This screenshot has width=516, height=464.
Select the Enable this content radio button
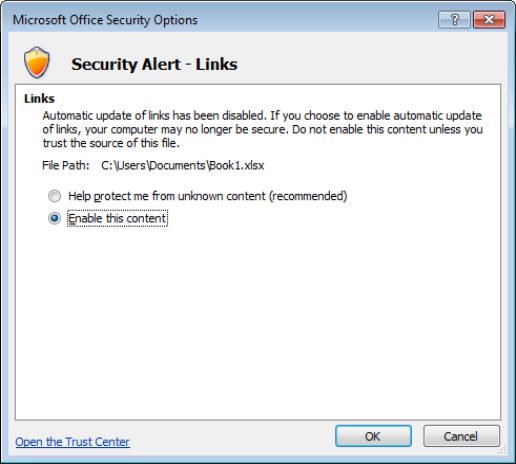tap(54, 218)
